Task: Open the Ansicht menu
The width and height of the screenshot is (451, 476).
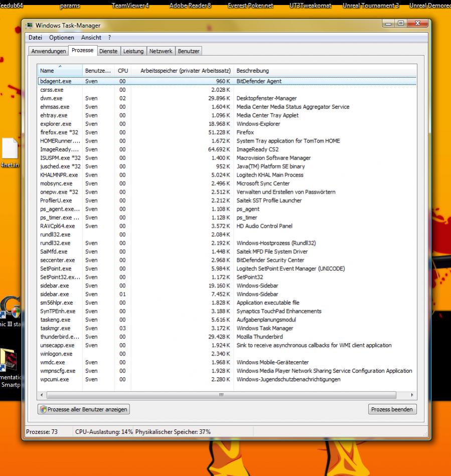Action: tap(91, 37)
